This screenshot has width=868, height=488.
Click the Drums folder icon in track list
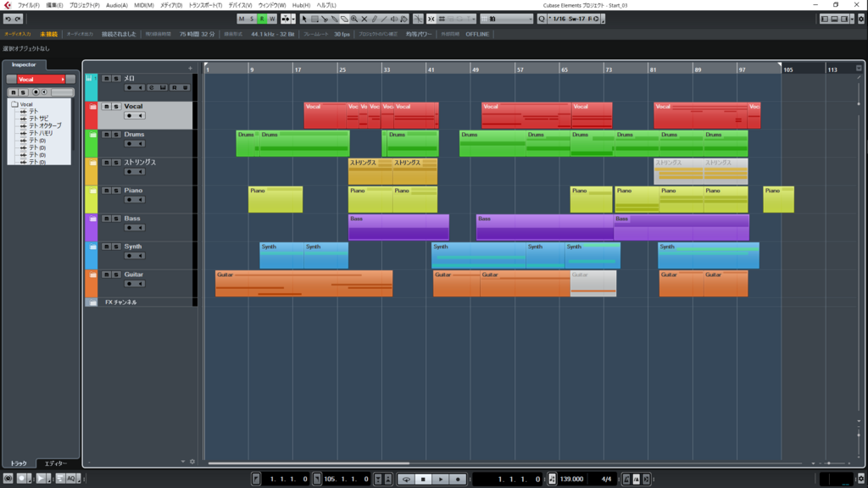92,135
